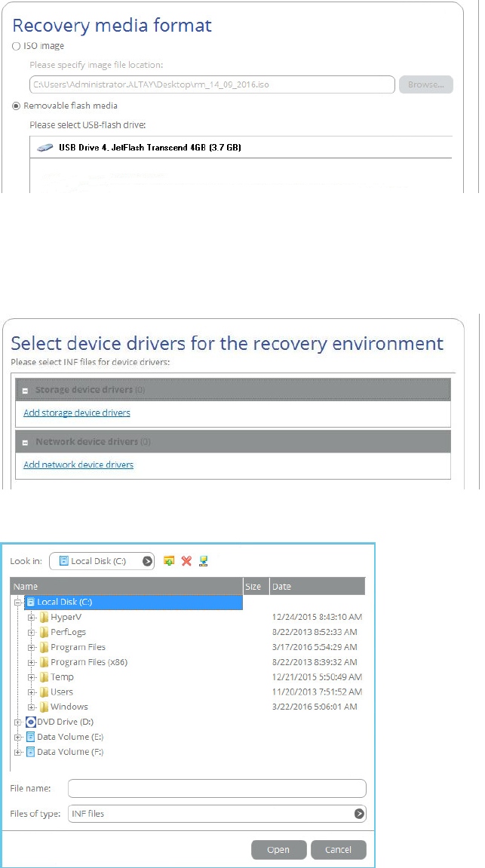
Task: Open Add network device drivers link
Action: 78,465
